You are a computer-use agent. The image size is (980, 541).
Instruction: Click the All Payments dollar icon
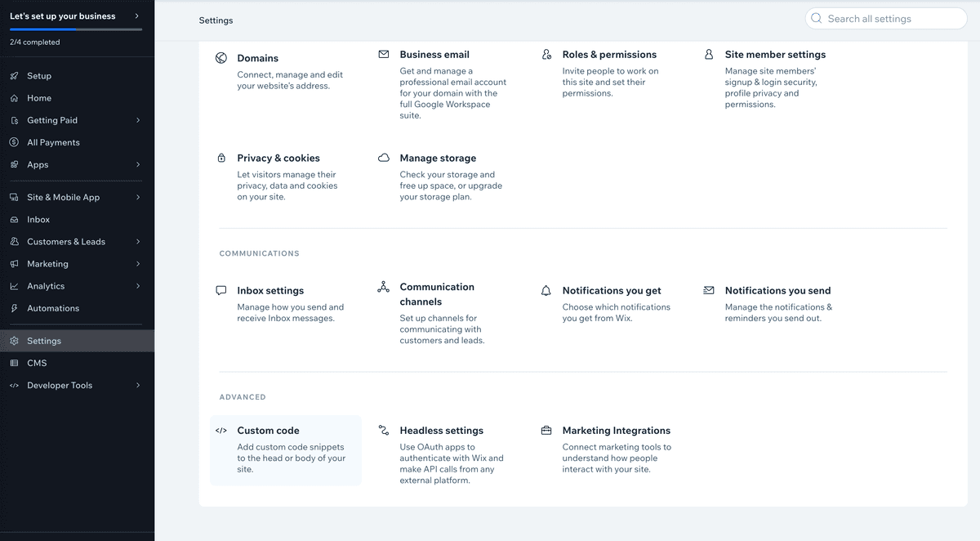14,142
